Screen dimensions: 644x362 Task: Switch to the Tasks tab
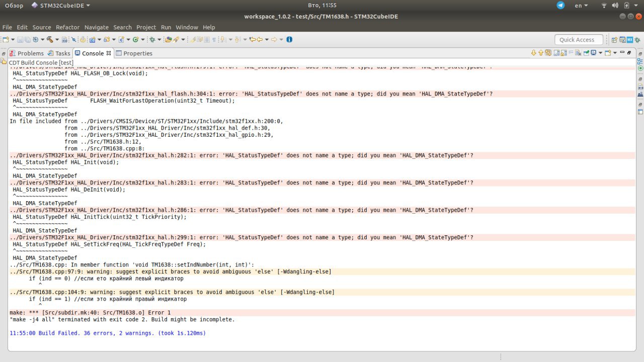pos(59,53)
